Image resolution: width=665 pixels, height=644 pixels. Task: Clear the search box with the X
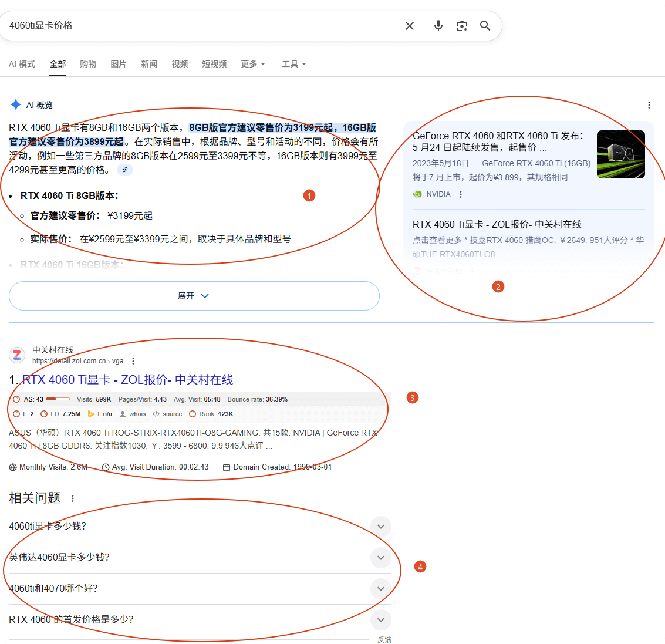pyautogui.click(x=409, y=25)
